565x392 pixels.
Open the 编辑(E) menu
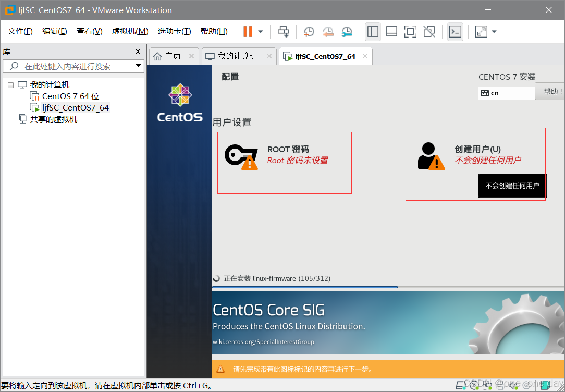54,31
